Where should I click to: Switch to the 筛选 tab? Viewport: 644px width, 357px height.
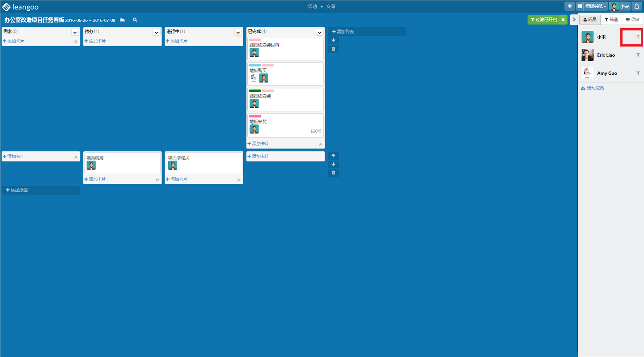tap(611, 20)
